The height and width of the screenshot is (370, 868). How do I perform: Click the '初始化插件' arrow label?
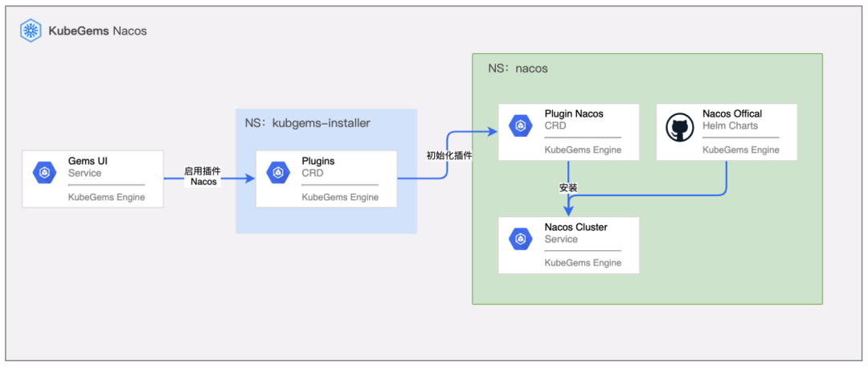449,156
